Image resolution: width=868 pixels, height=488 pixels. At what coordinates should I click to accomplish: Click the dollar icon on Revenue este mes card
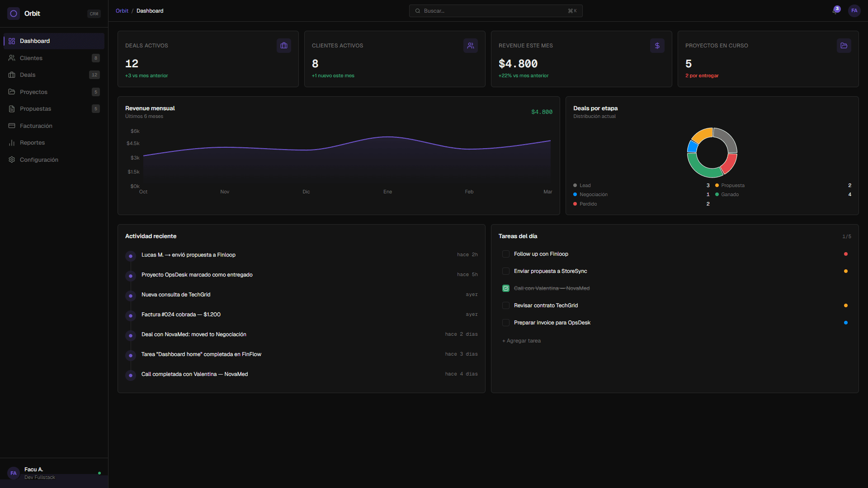point(657,45)
